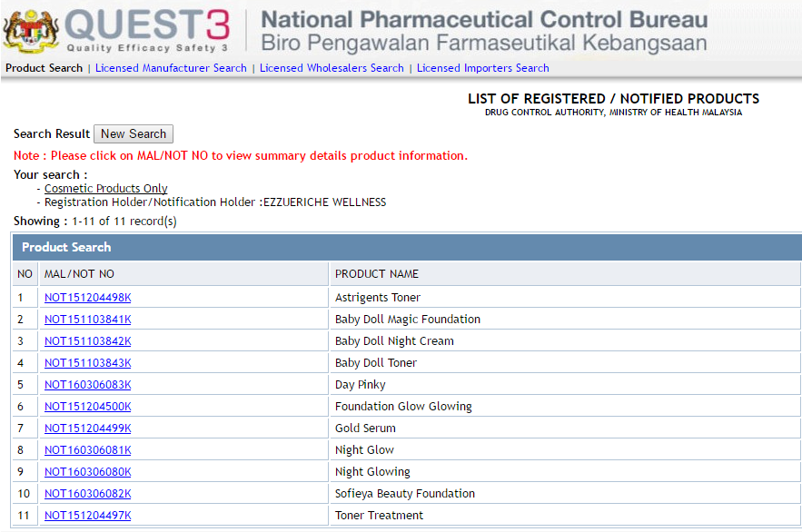
Task: Click the PRODUCT NAME column header
Action: coord(377,274)
